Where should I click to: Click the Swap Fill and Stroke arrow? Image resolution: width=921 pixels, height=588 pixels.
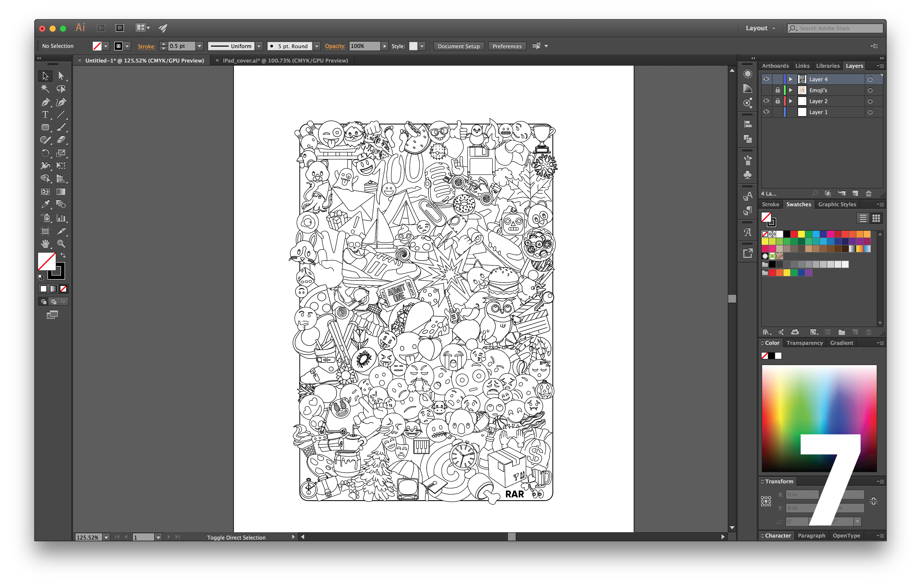pos(63,255)
